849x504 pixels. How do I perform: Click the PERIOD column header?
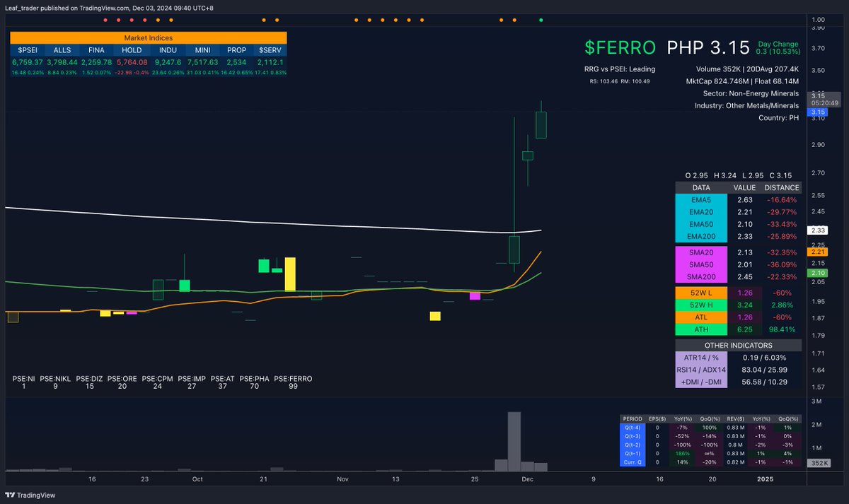pyautogui.click(x=633, y=418)
